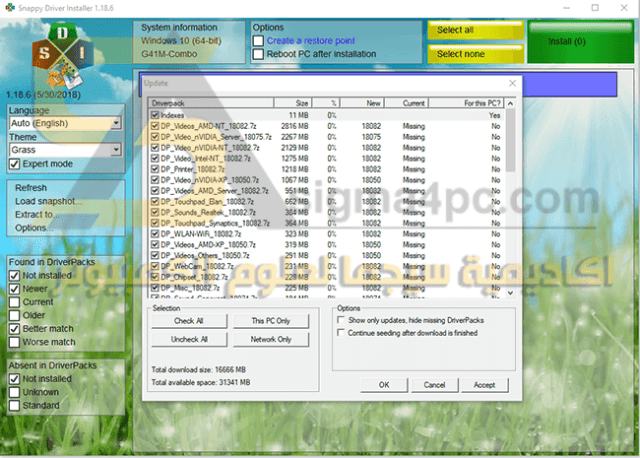Uncheck DP_Printer_18082.7z checkbox
Viewport: 640px width, 458px height.
(x=155, y=169)
